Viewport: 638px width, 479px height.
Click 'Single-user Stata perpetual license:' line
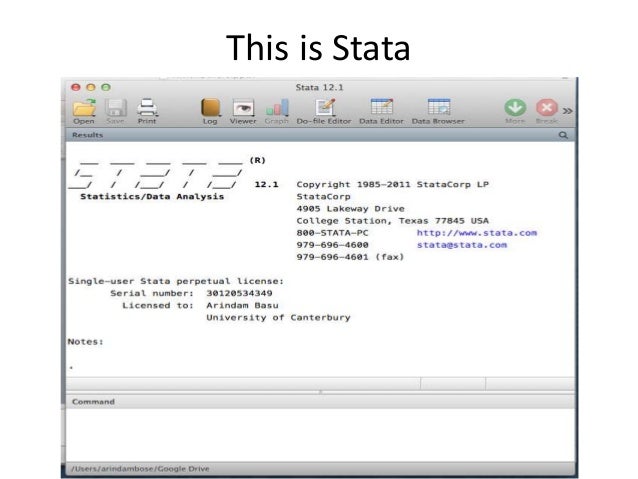tap(176, 281)
